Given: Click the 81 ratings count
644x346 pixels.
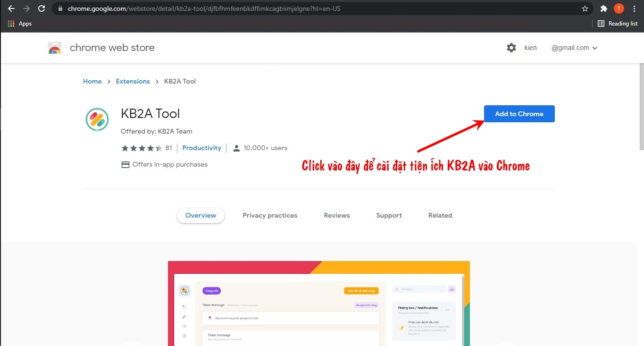Looking at the screenshot, I should [x=169, y=148].
